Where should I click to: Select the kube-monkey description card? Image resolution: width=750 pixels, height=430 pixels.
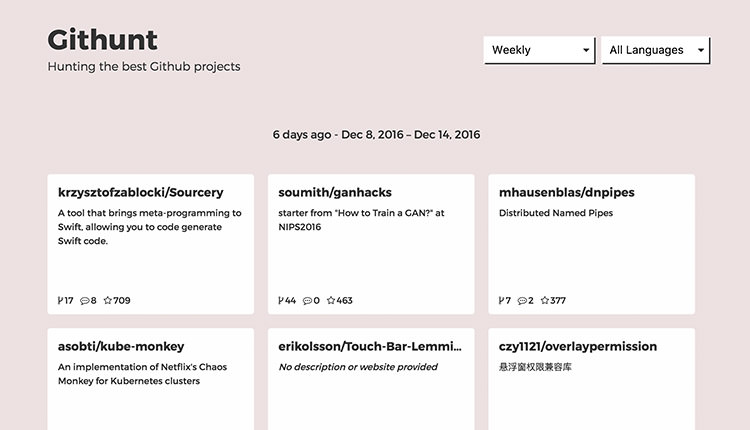pos(151,379)
